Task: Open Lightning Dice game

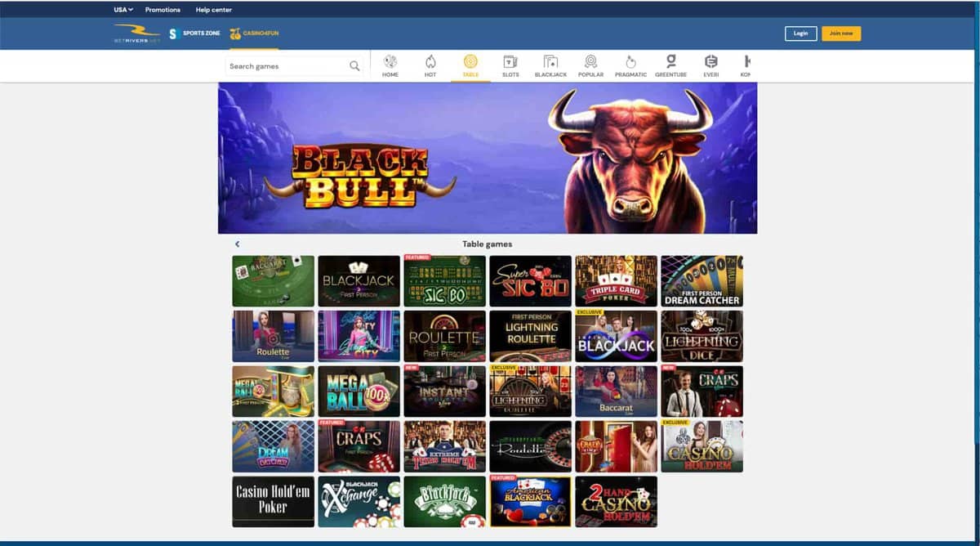Action: pos(702,336)
